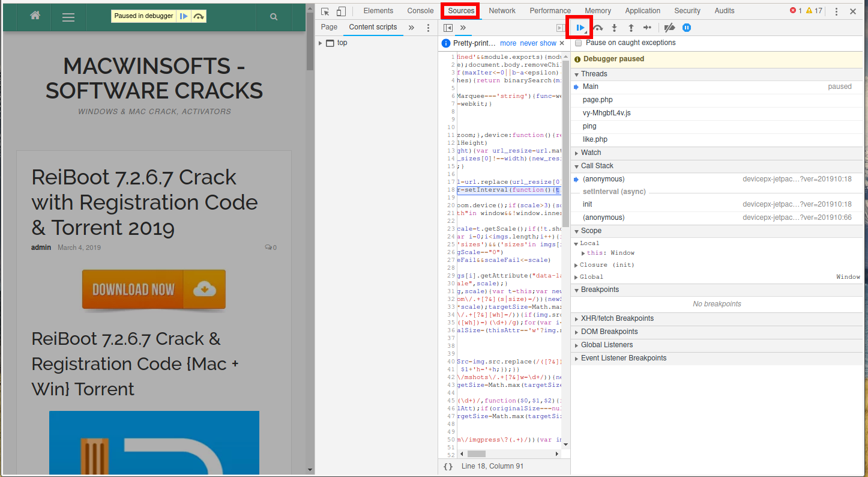Select the inspect element picker icon

(325, 11)
